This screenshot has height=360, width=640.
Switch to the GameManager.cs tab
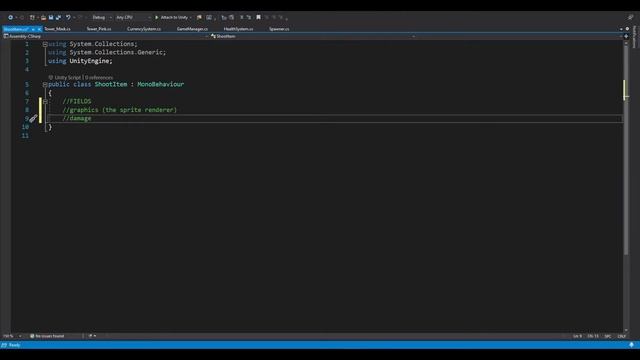pos(192,29)
